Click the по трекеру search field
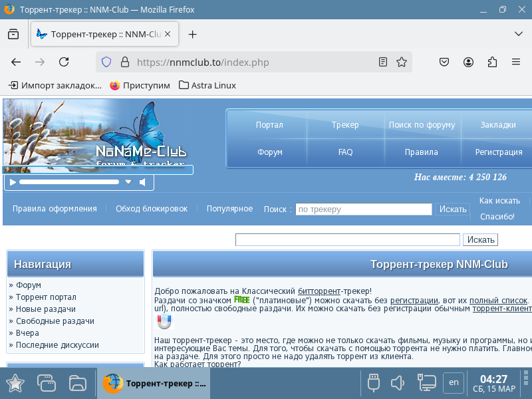The image size is (532, 399). click(364, 209)
